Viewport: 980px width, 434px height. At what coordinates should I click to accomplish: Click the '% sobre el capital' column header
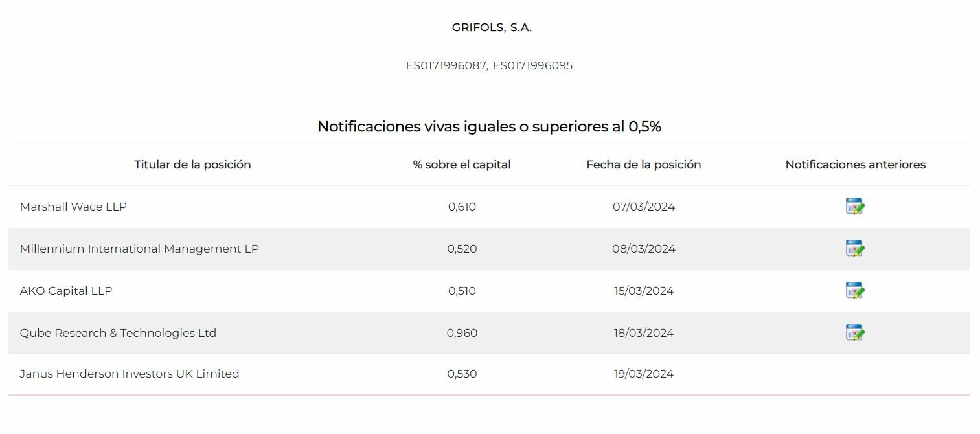point(462,165)
